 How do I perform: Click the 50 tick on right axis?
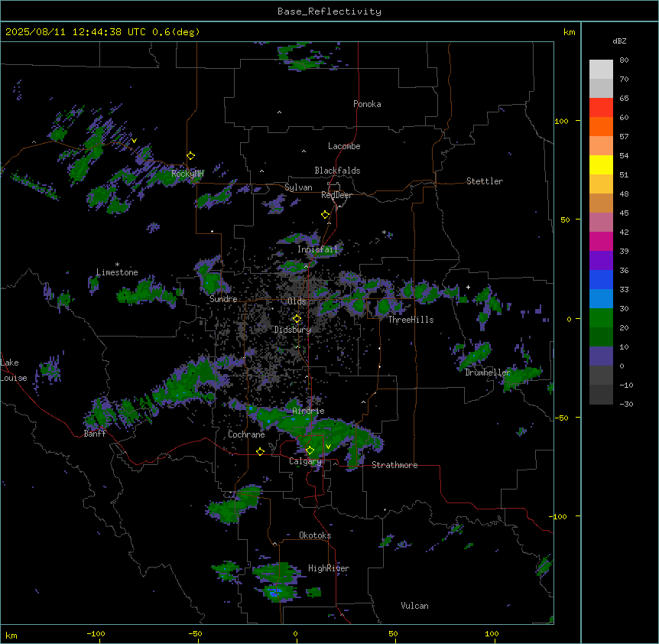(x=565, y=220)
